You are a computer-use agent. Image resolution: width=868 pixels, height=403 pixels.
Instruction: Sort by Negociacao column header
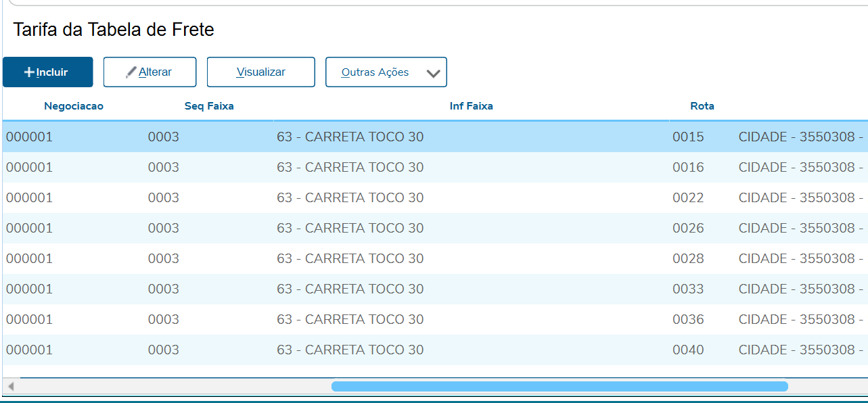[74, 106]
